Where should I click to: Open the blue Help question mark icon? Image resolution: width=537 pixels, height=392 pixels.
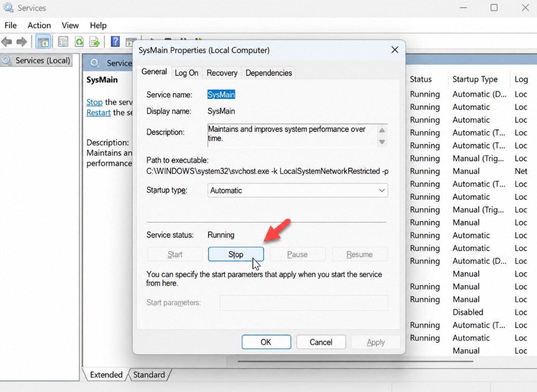(x=115, y=42)
